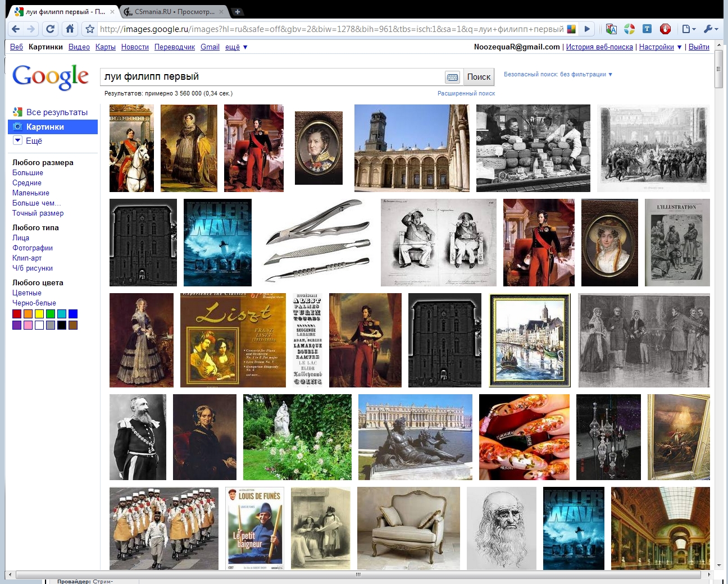The width and height of the screenshot is (728, 584).
Task: Click the blue T extension icon
Action: [647, 29]
